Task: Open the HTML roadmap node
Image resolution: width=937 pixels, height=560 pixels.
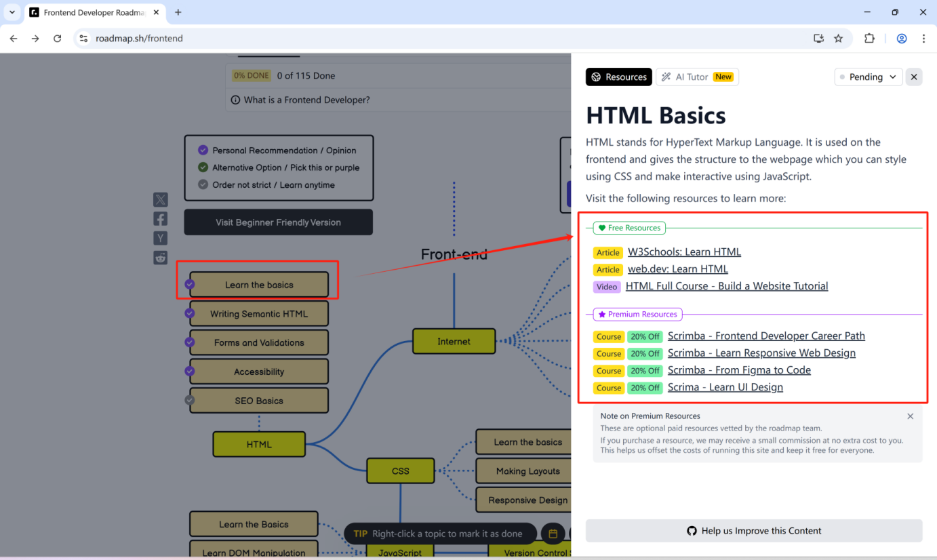Action: 259,445
